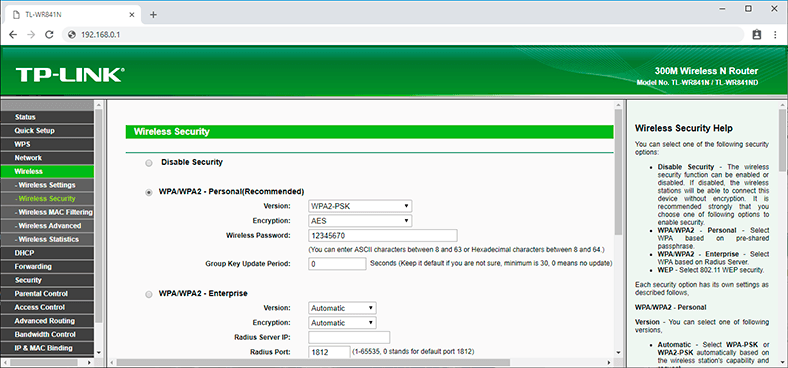Click help panel vertical scrollbar thumb

(x=782, y=139)
